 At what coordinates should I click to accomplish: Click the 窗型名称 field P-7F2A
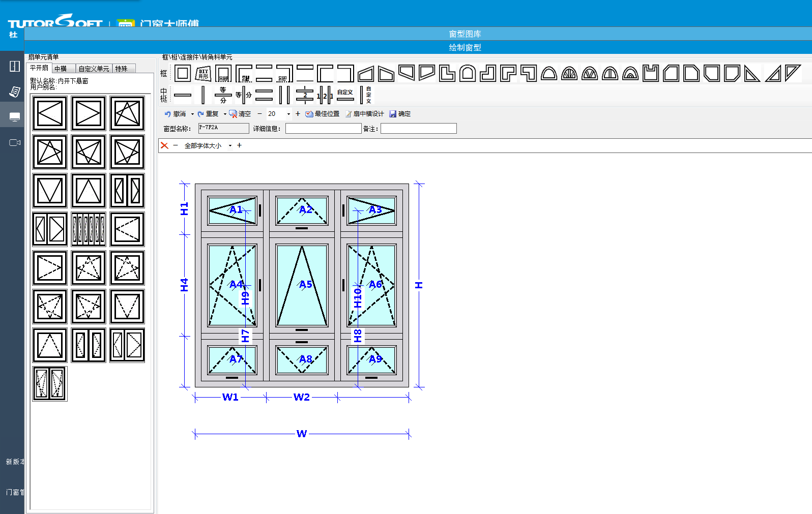[x=224, y=128]
